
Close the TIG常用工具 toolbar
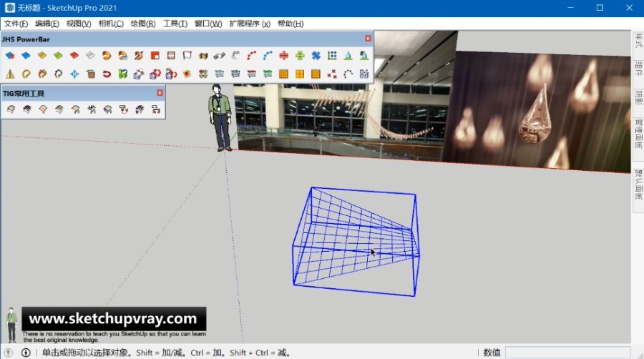pos(160,93)
